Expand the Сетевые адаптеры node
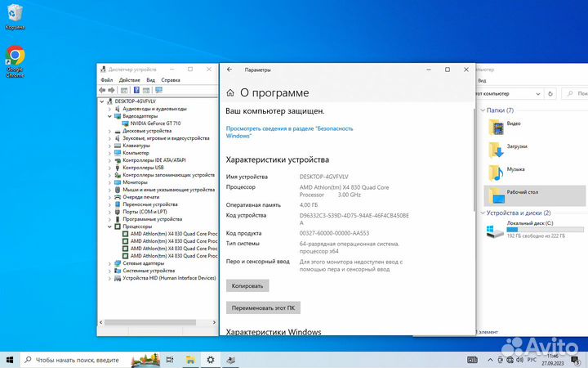588x368 pixels. tap(109, 263)
